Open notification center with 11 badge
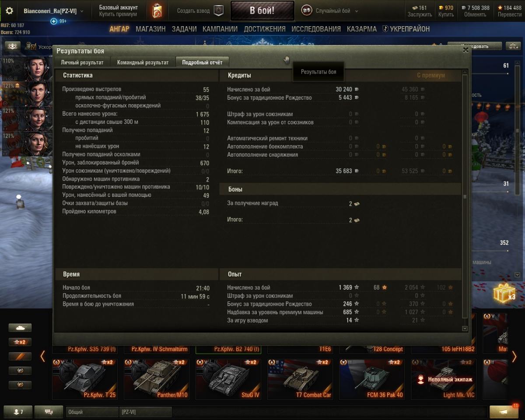This screenshot has width=525, height=420. (504, 411)
